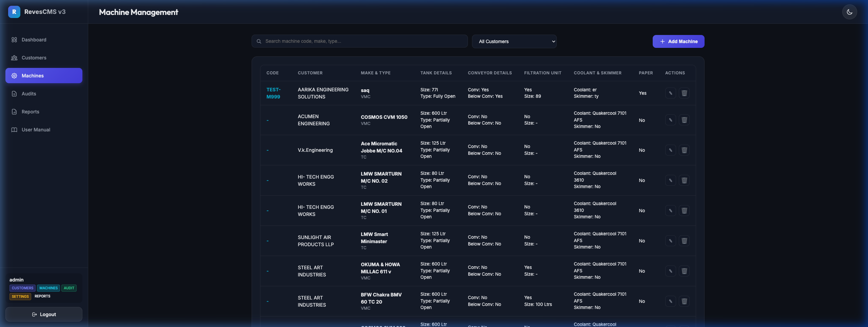Screen dimensions: 868x327
Task: Click the RevesCMS logo icon
Action: point(14,12)
